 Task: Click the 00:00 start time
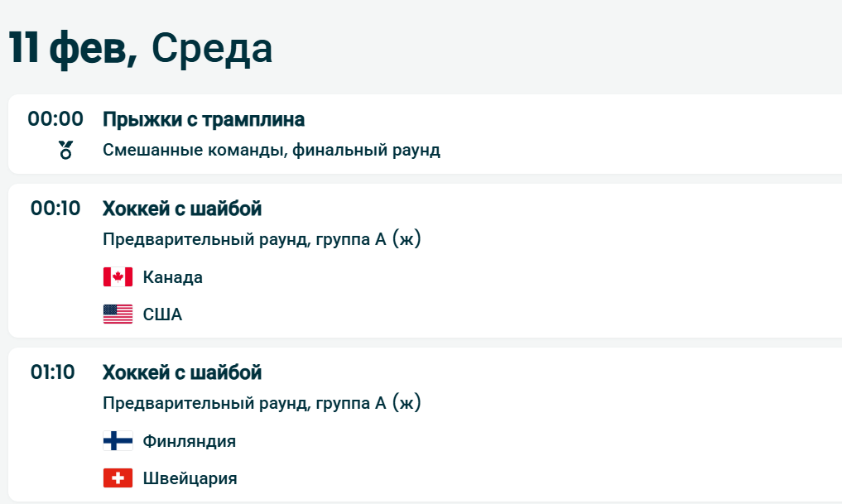(55, 119)
